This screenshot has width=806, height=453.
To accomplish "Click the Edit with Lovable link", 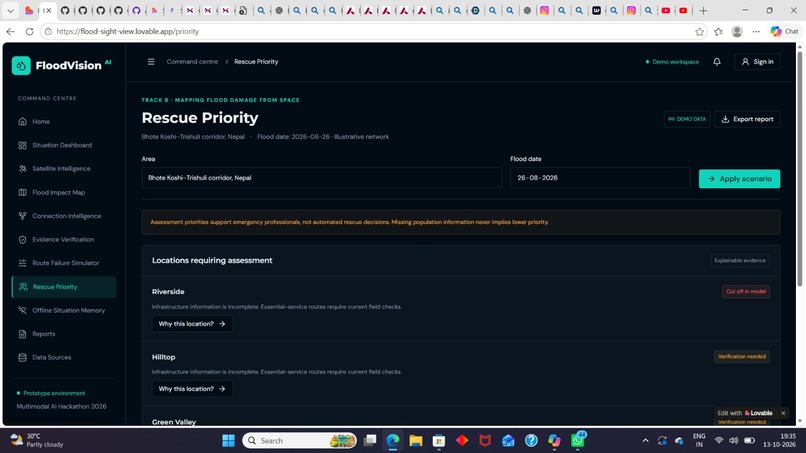I will pyautogui.click(x=745, y=413).
